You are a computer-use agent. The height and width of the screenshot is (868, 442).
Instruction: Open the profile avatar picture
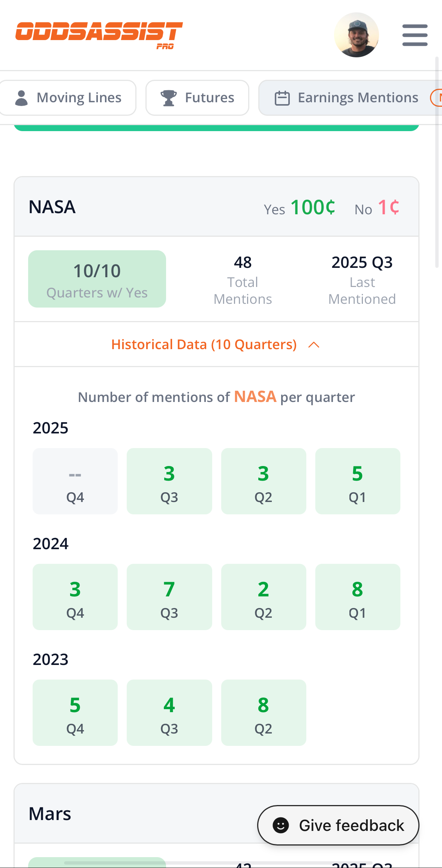pyautogui.click(x=357, y=35)
